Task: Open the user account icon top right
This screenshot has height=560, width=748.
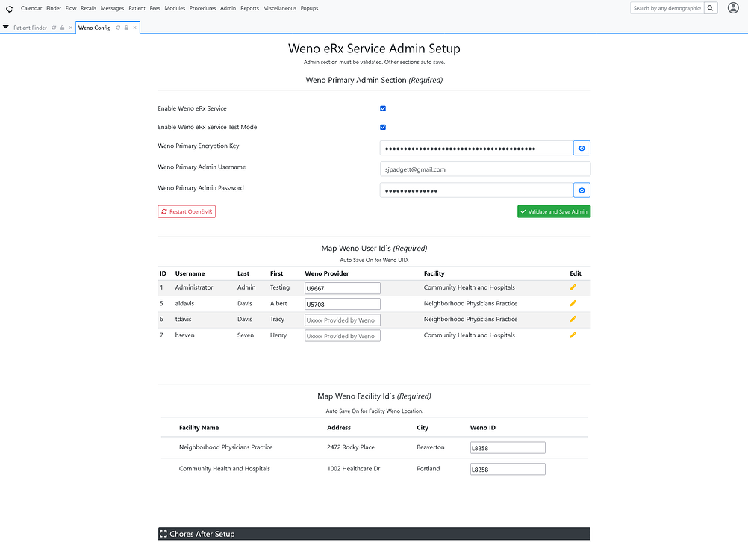Action: (x=732, y=8)
